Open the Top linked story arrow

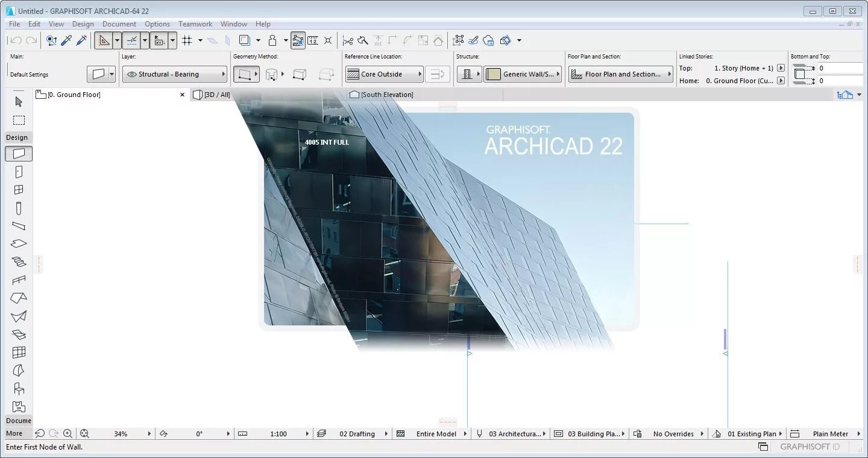(781, 68)
